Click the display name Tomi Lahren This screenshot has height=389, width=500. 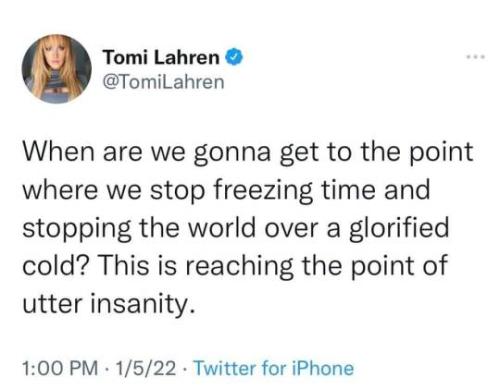(x=161, y=57)
